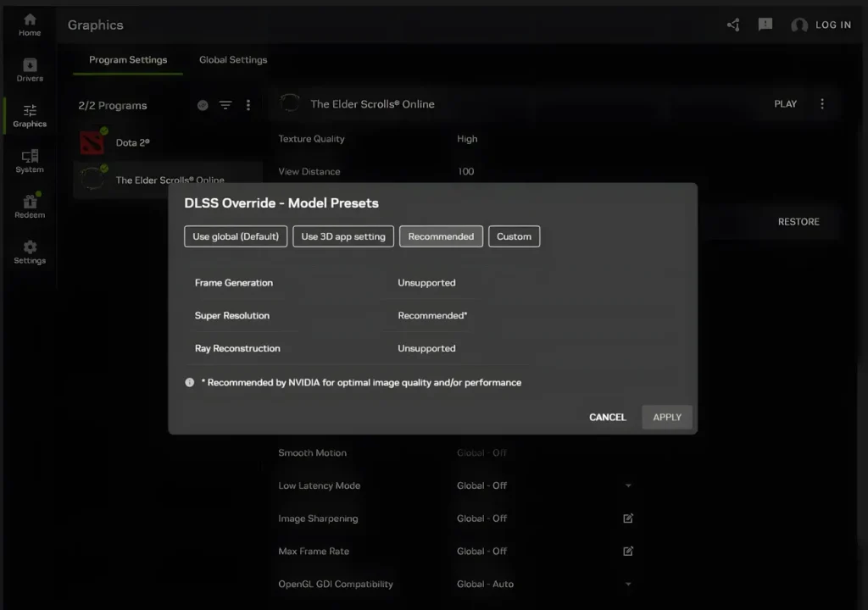Click the RESTORE button

(x=798, y=221)
